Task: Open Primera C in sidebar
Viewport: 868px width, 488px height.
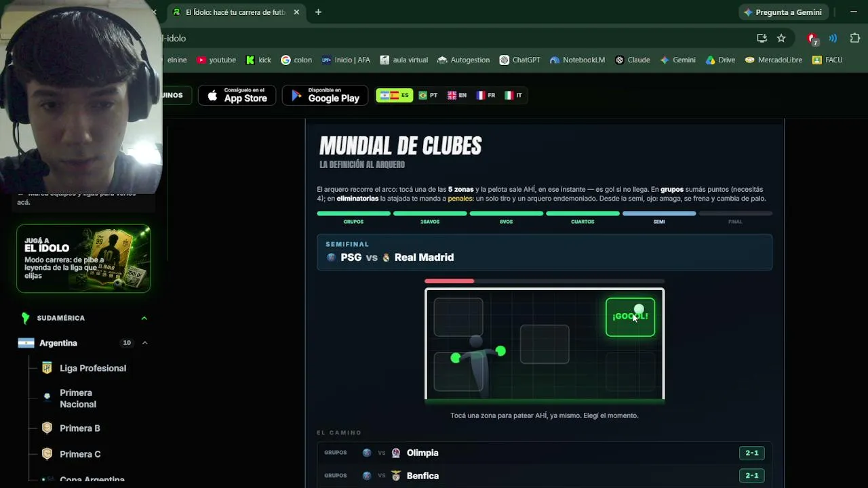Action: coord(80,454)
